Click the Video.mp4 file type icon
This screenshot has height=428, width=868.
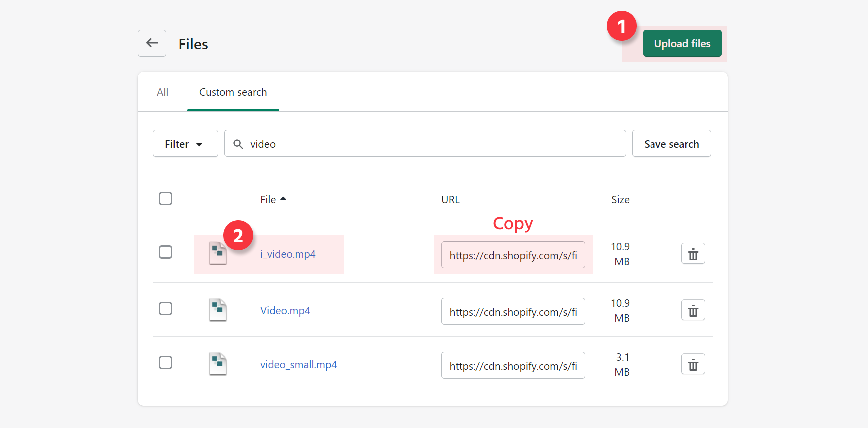pyautogui.click(x=217, y=310)
